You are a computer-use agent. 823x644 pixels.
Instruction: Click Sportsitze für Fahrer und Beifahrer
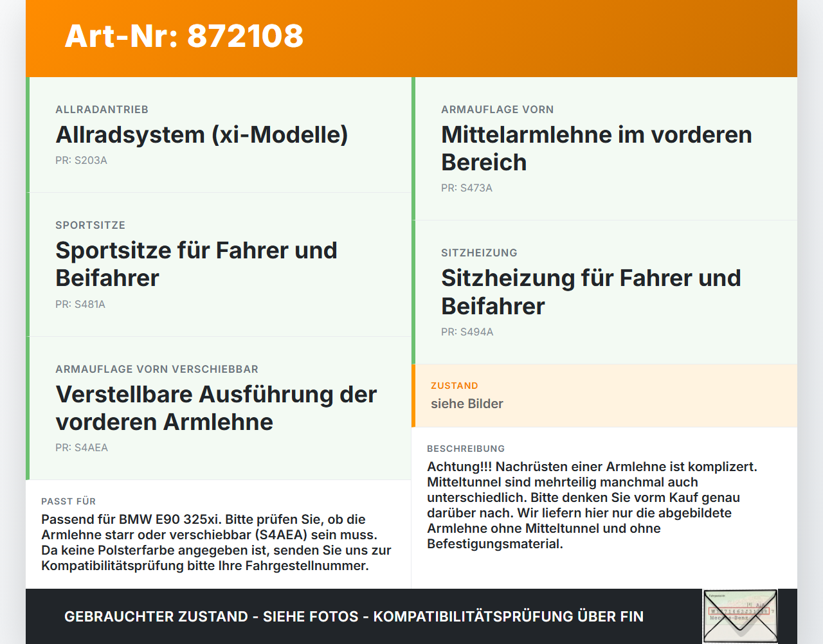pyautogui.click(x=196, y=264)
